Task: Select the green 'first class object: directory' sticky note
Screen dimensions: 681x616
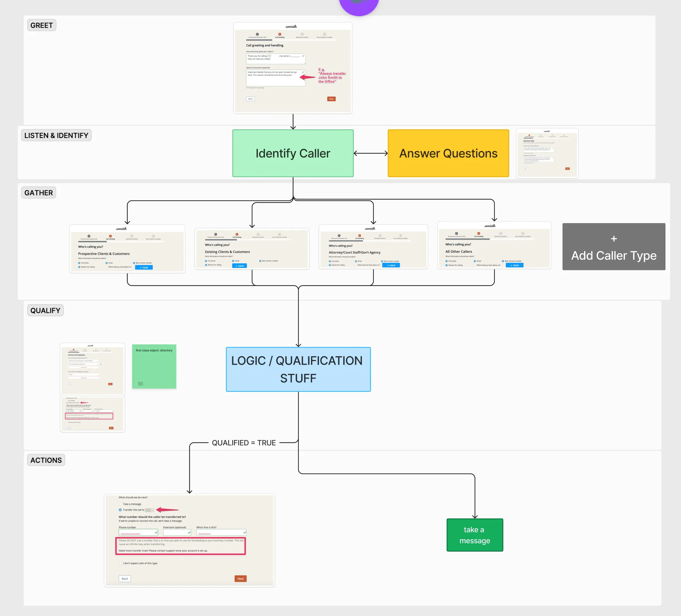Action: [154, 367]
